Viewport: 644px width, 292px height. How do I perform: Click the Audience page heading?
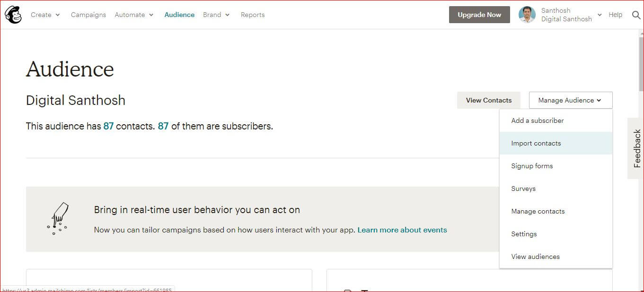(x=70, y=69)
